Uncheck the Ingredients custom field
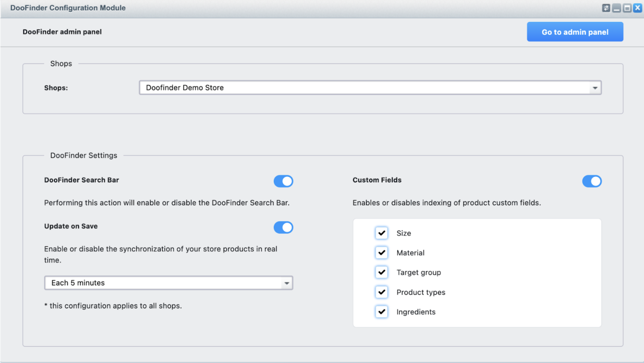The width and height of the screenshot is (644, 363). pos(381,312)
